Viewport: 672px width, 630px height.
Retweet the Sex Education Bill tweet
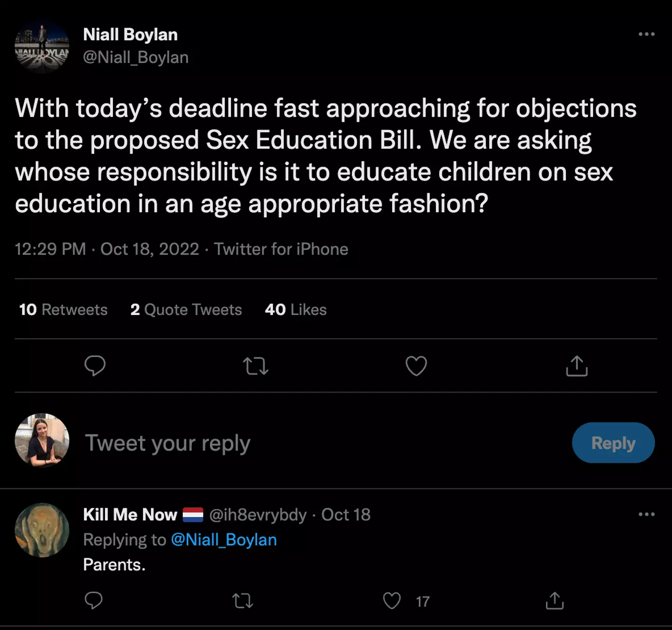[256, 365]
